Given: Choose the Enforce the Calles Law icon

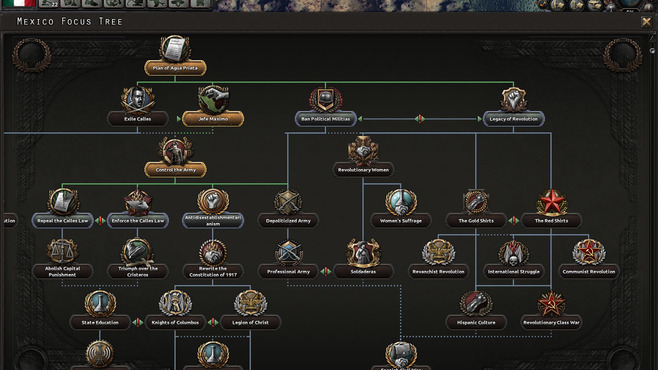Looking at the screenshot, I should (138, 202).
